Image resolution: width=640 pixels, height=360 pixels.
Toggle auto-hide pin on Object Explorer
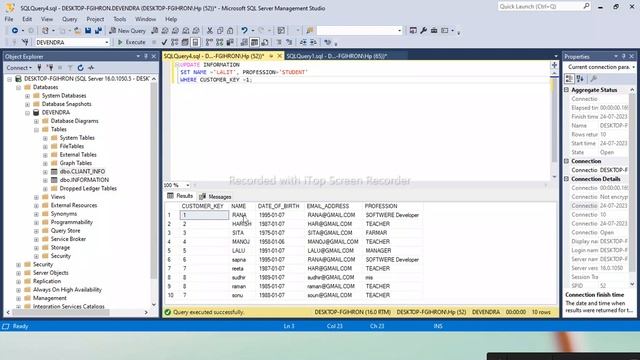(x=146, y=56)
